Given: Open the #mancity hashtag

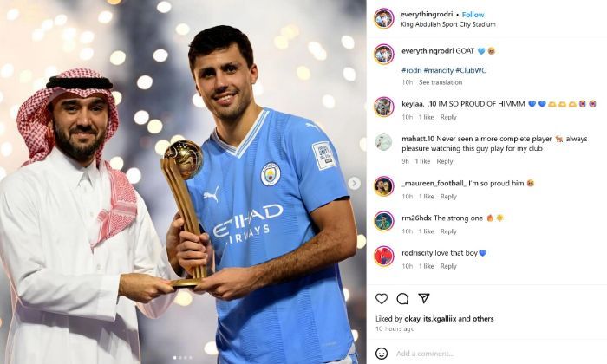Looking at the screenshot, I should (438, 70).
